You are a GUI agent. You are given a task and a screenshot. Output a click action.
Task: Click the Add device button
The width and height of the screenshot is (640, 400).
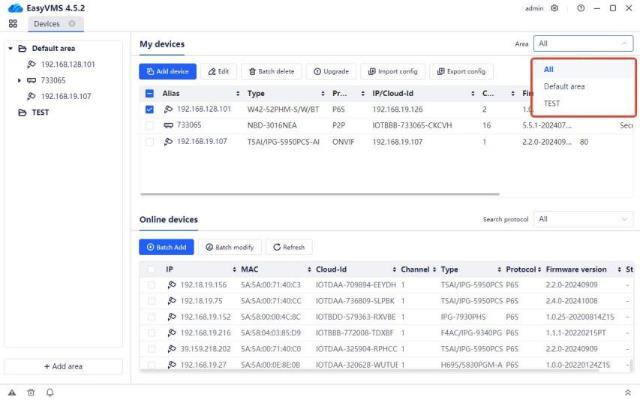[x=168, y=71]
